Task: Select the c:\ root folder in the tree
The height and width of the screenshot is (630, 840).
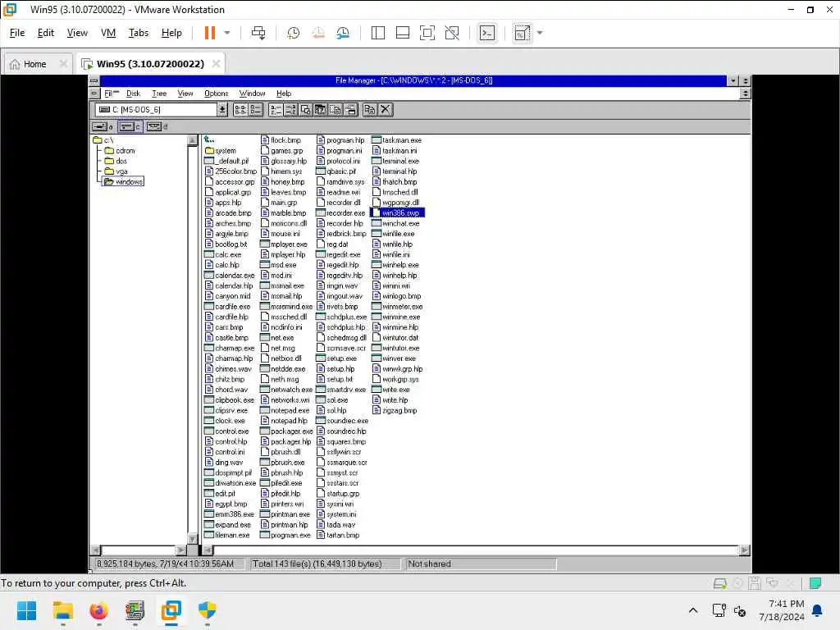Action: point(103,140)
